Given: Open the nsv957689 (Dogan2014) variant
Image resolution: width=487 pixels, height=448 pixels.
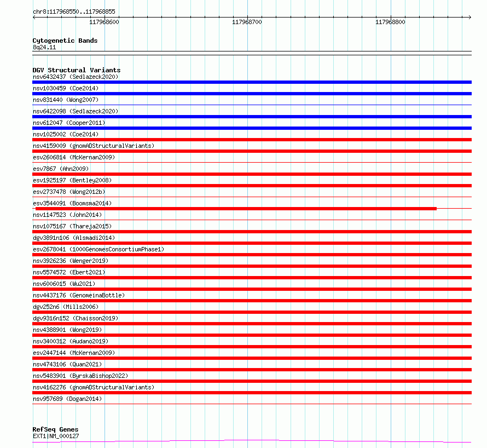Looking at the screenshot, I should coord(67,399).
